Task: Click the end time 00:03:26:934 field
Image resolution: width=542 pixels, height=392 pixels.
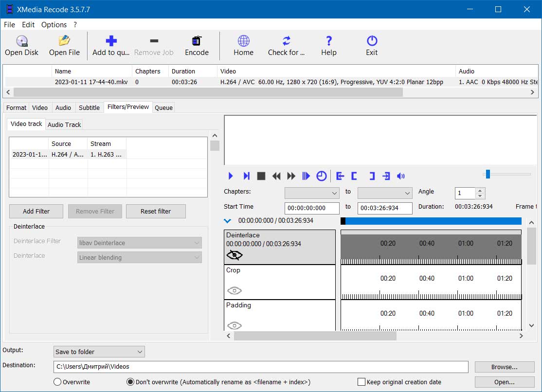Action: tap(385, 208)
